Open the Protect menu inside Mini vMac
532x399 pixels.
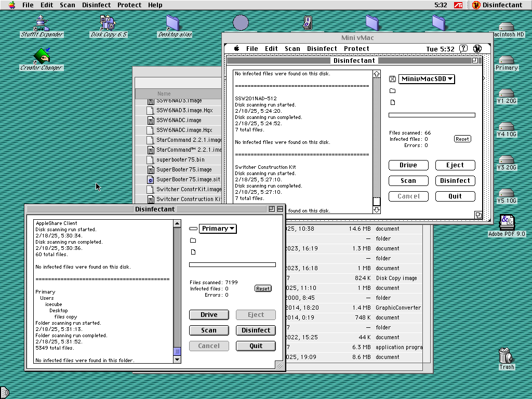click(356, 49)
